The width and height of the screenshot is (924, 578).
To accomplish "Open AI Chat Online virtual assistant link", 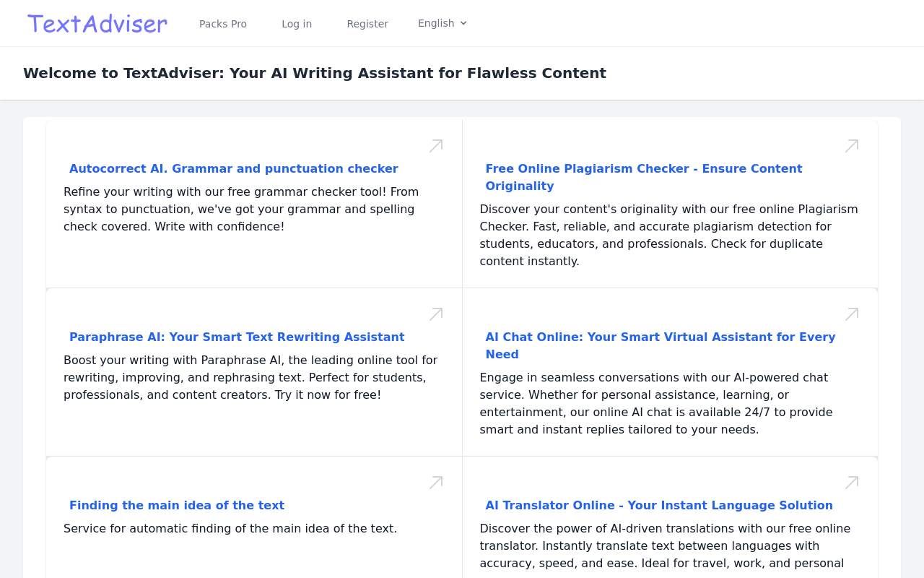I will 661,345.
